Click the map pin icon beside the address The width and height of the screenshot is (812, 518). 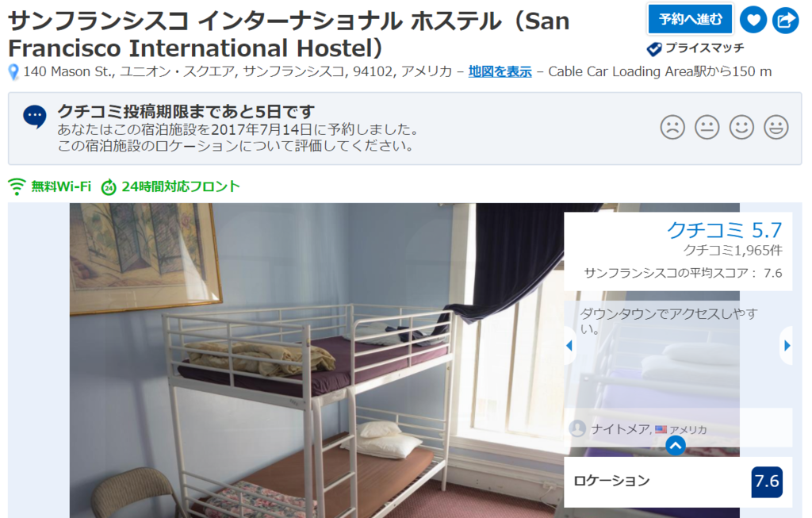(x=14, y=72)
